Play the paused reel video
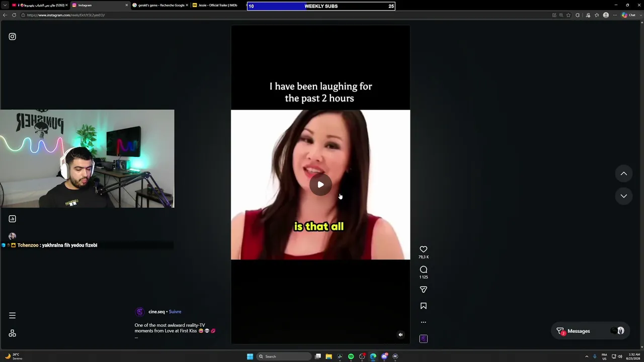Screen dimensions: 644x362 320,185
